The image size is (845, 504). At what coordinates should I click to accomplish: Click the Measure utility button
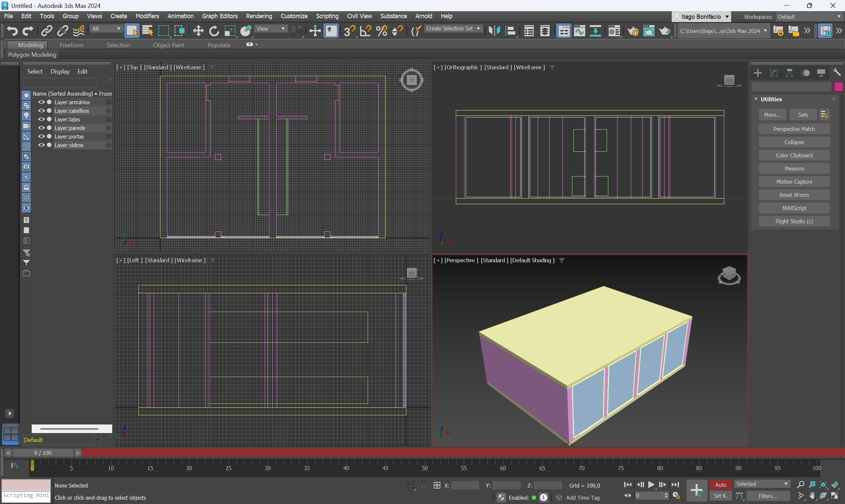coord(794,169)
